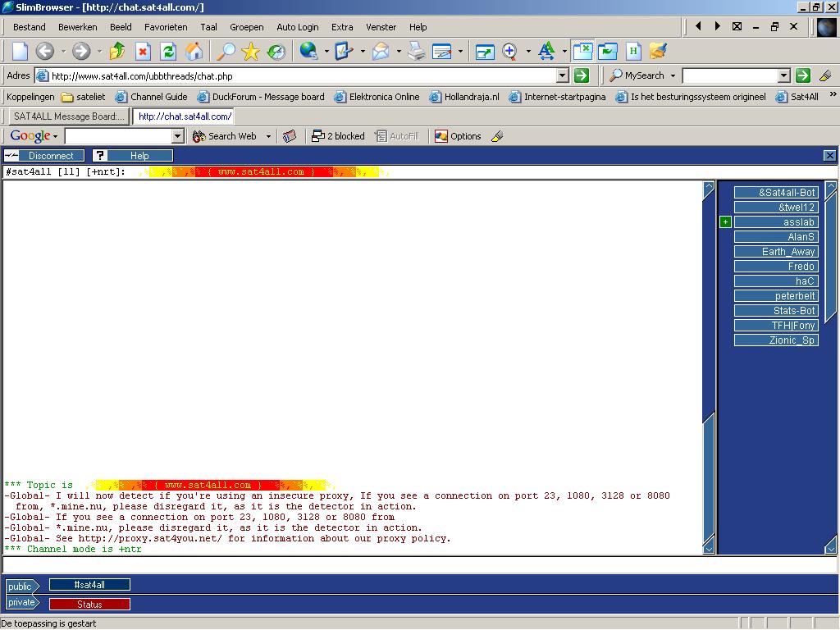The image size is (840, 630).
Task: Click the form filler clipboard icon
Action: [344, 51]
